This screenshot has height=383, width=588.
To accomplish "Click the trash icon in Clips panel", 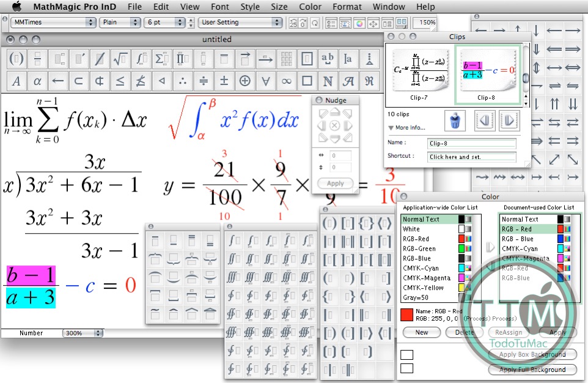I will point(455,121).
